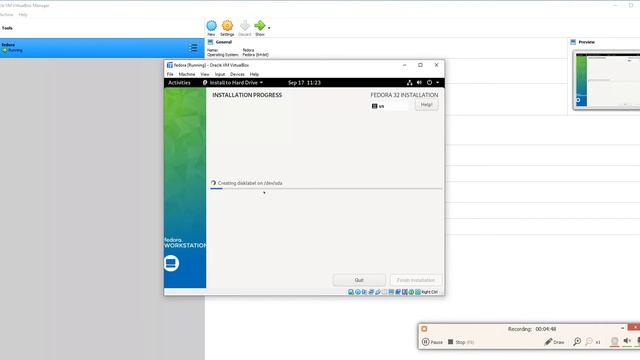640x360 pixels.
Task: Click the volume icon in GNOME top bar
Action: (x=419, y=82)
